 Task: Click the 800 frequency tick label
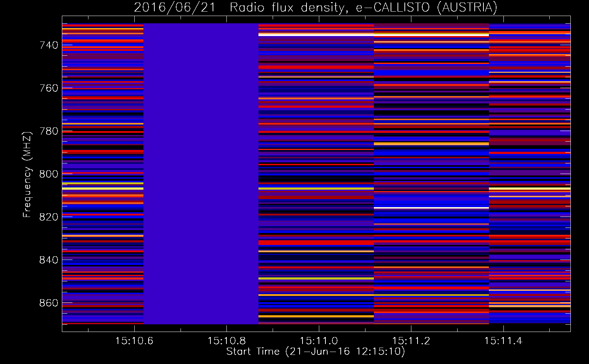49,174
